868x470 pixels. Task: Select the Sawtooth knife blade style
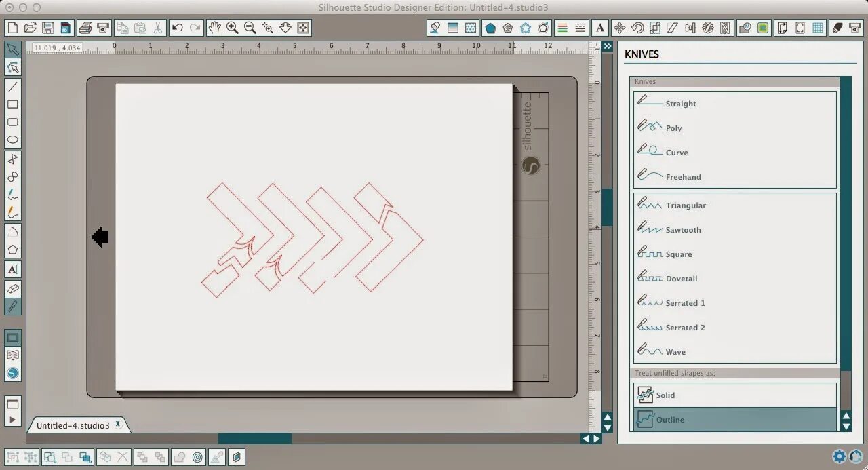point(682,229)
